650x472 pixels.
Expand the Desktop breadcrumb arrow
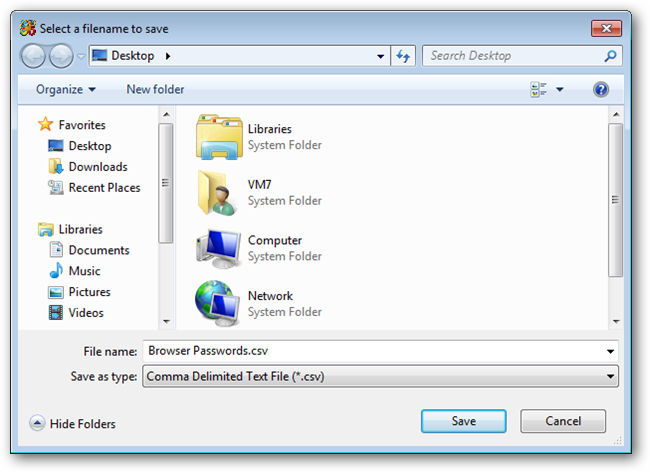tap(168, 56)
